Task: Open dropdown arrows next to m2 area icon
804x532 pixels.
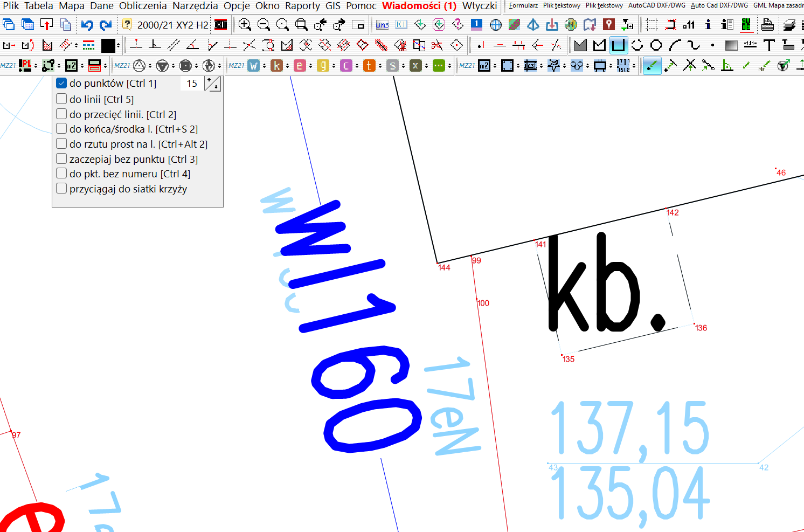Action: pos(82,66)
